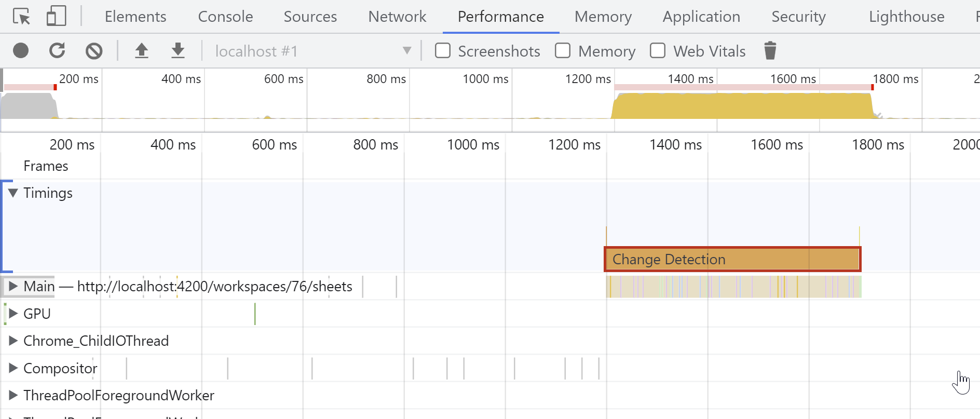
Task: Click the green GPU event marker
Action: 255,314
